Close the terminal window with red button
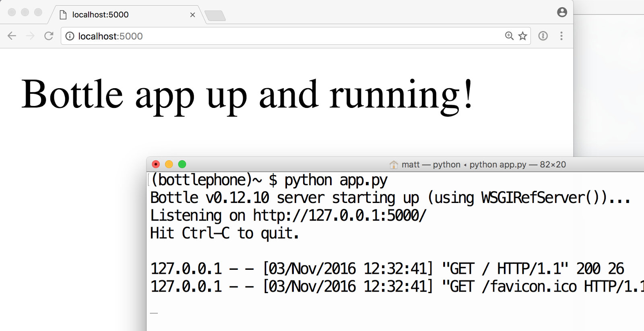 point(156,164)
